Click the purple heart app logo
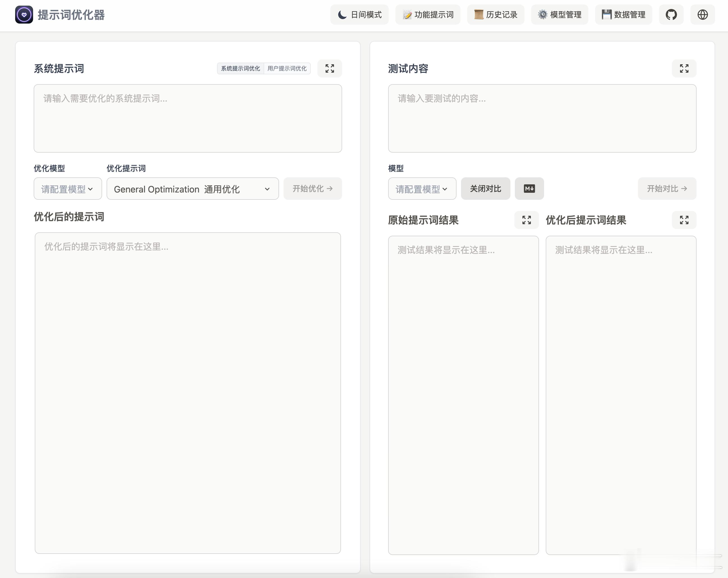The width and height of the screenshot is (728, 578). pos(24,15)
